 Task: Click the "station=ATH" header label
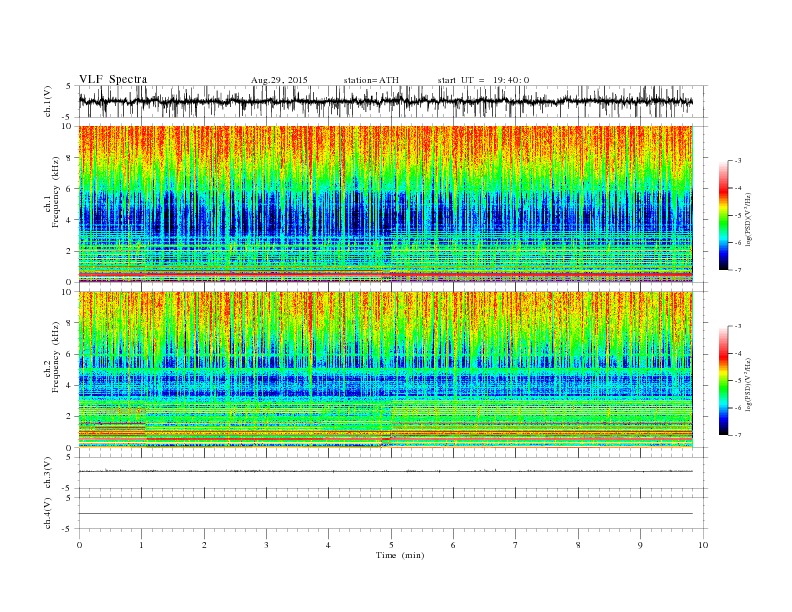click(x=371, y=80)
